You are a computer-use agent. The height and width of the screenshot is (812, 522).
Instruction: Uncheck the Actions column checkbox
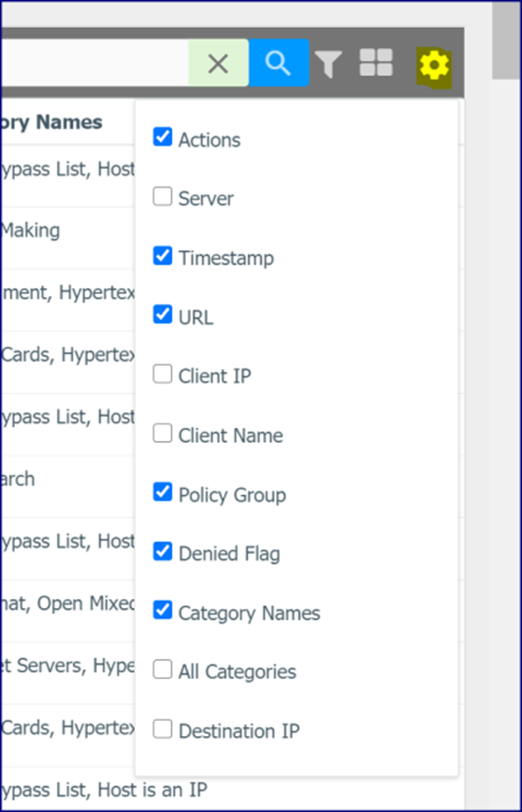tap(163, 137)
